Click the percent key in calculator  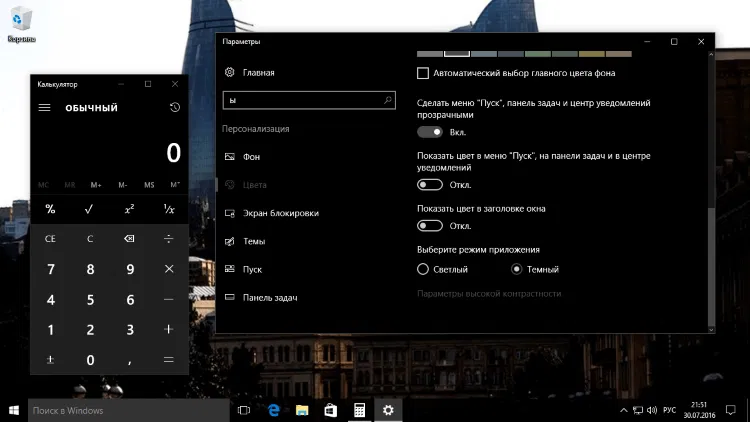tap(50, 209)
